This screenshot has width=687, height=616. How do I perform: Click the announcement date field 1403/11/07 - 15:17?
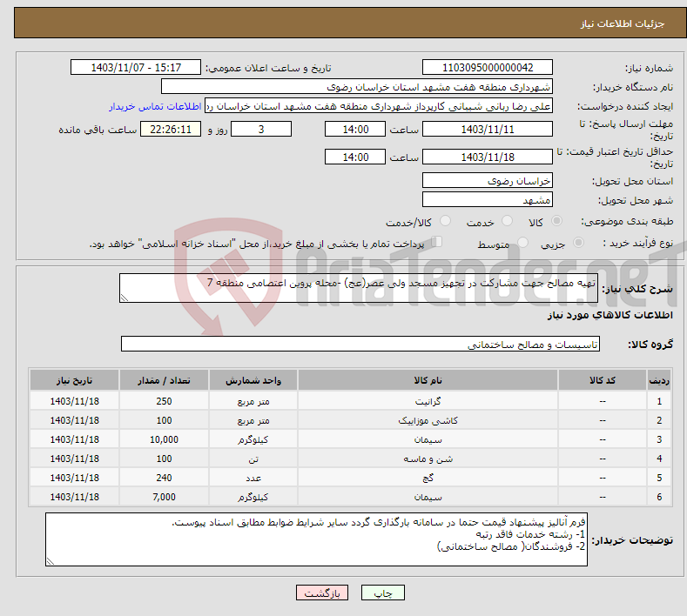coord(136,67)
